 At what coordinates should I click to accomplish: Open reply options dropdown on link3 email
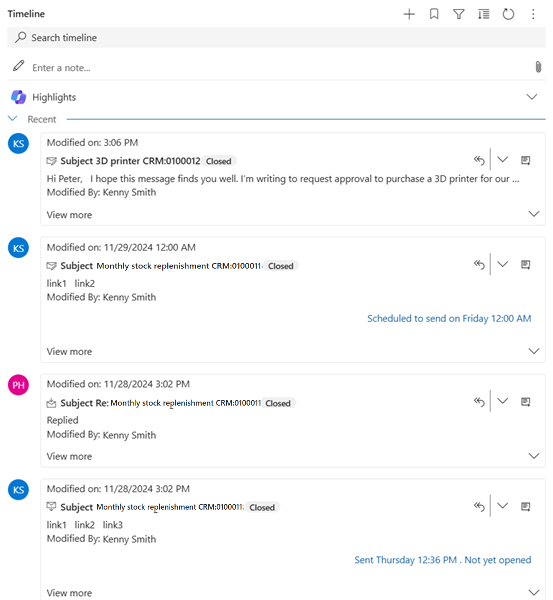502,506
